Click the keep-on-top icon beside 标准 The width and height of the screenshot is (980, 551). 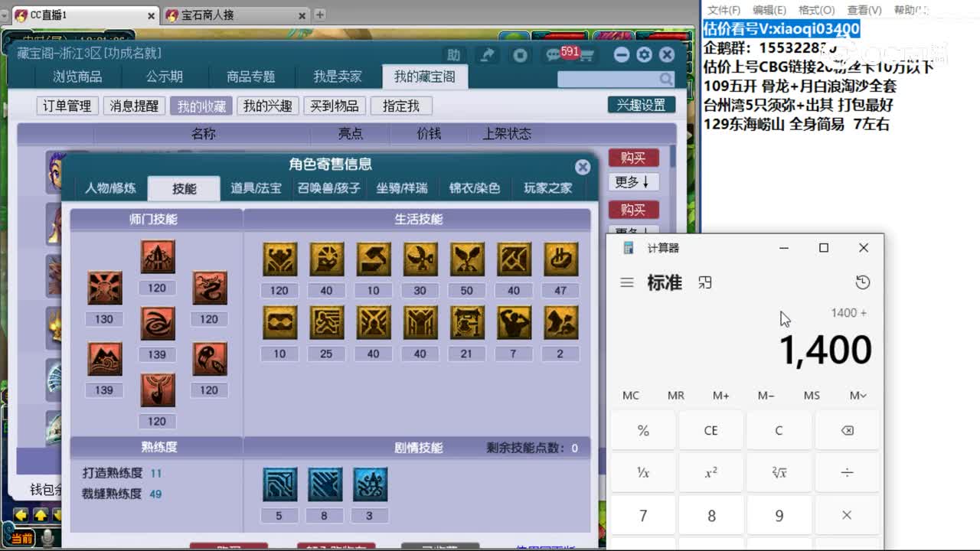click(704, 282)
